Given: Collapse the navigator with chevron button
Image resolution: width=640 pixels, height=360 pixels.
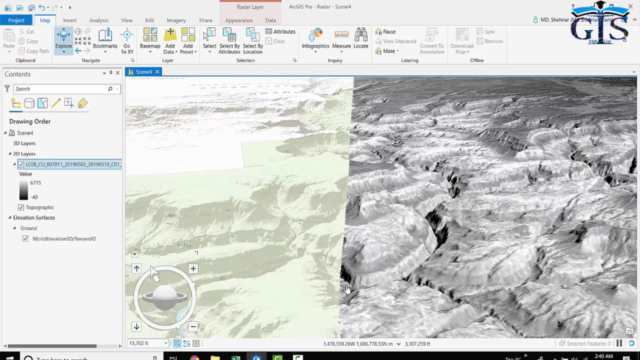Looking at the screenshot, I should point(135,254).
